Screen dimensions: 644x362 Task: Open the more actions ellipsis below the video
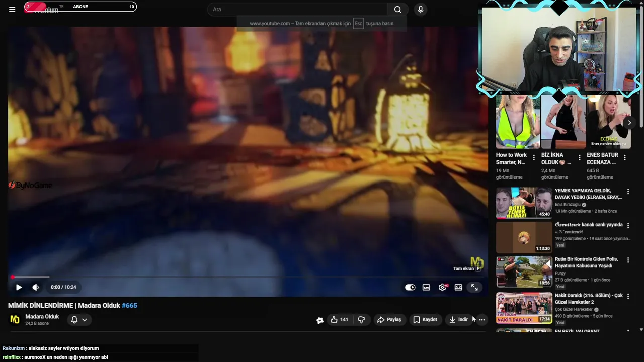point(481,319)
